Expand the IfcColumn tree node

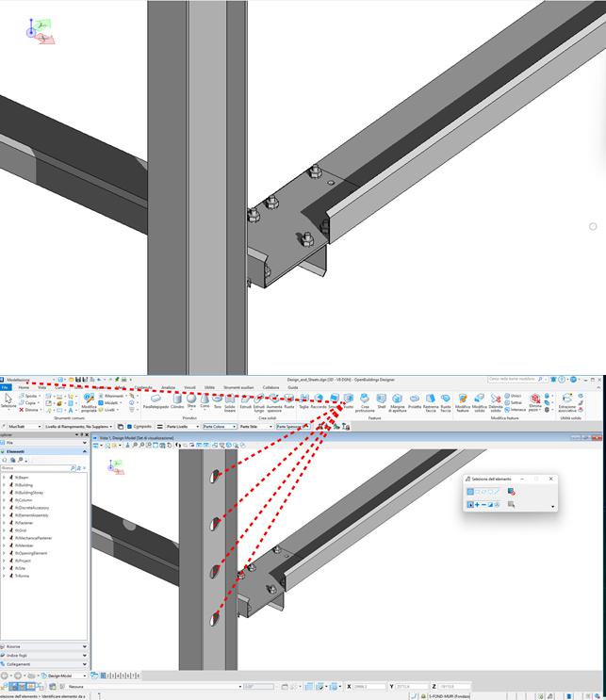tap(4, 498)
